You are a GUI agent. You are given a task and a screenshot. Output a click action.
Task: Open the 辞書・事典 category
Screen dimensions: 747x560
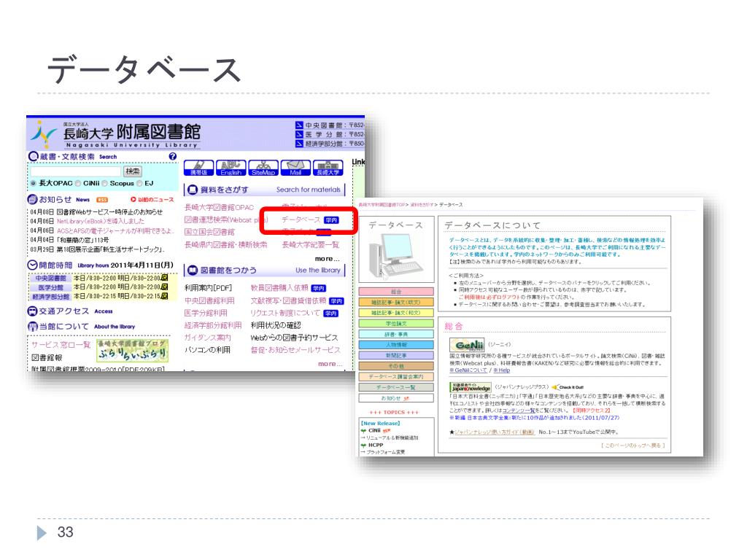pyautogui.click(x=396, y=334)
